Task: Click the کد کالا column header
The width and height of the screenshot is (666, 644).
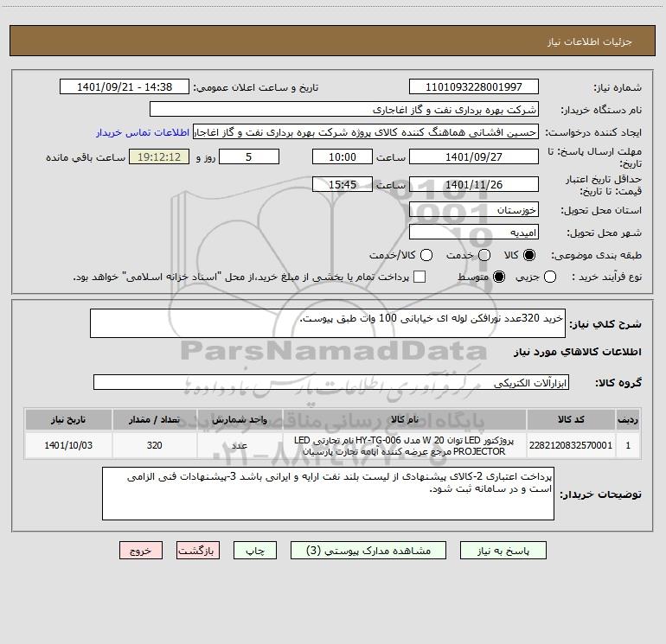Action: pyautogui.click(x=571, y=419)
